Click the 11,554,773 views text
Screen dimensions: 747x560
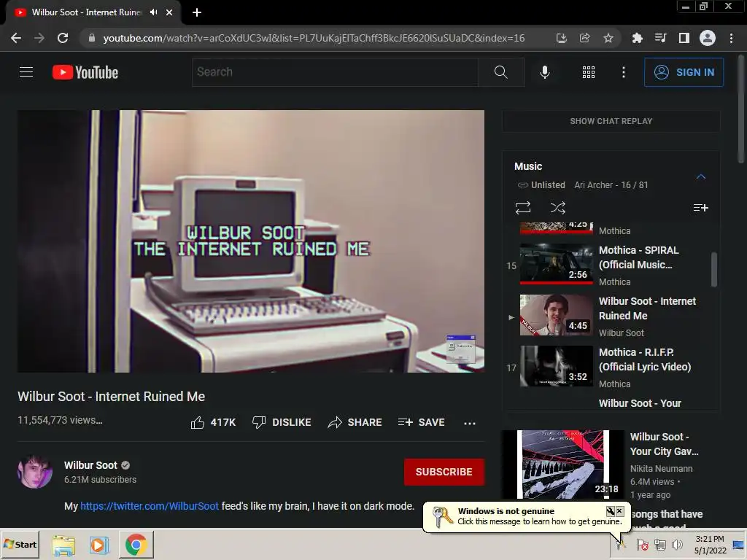tap(60, 420)
